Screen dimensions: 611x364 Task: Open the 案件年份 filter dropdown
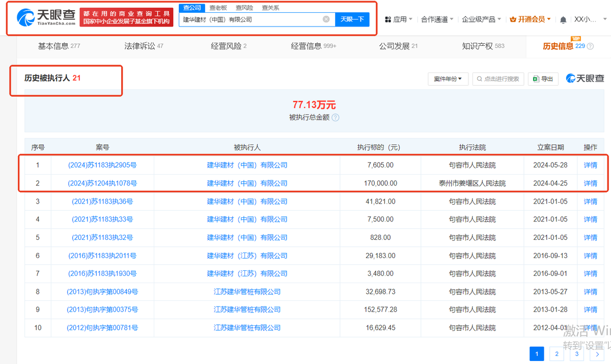click(448, 79)
